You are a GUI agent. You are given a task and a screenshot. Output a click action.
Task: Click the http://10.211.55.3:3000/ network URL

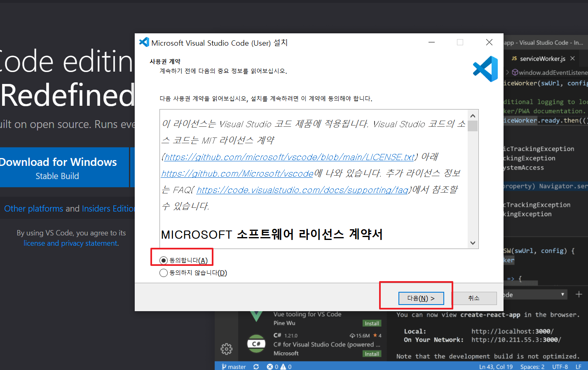click(x=516, y=340)
